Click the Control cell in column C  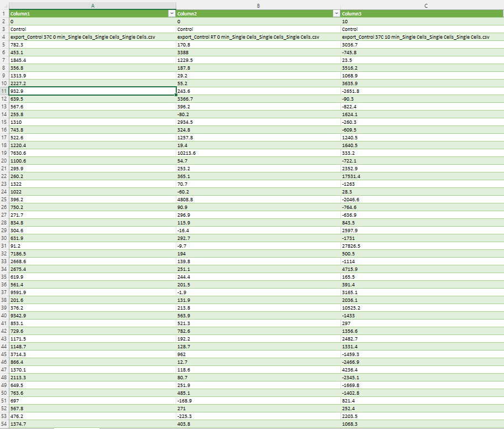tap(422, 29)
